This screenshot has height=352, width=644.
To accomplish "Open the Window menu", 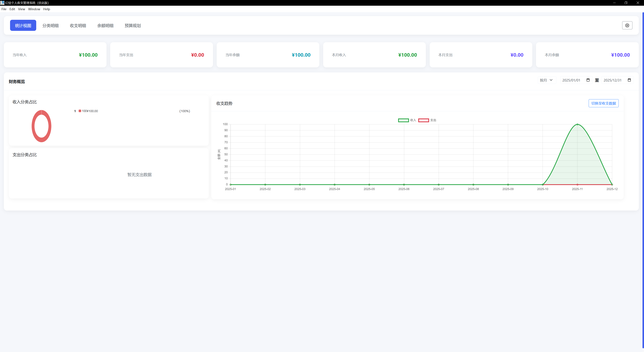I will coord(34,9).
